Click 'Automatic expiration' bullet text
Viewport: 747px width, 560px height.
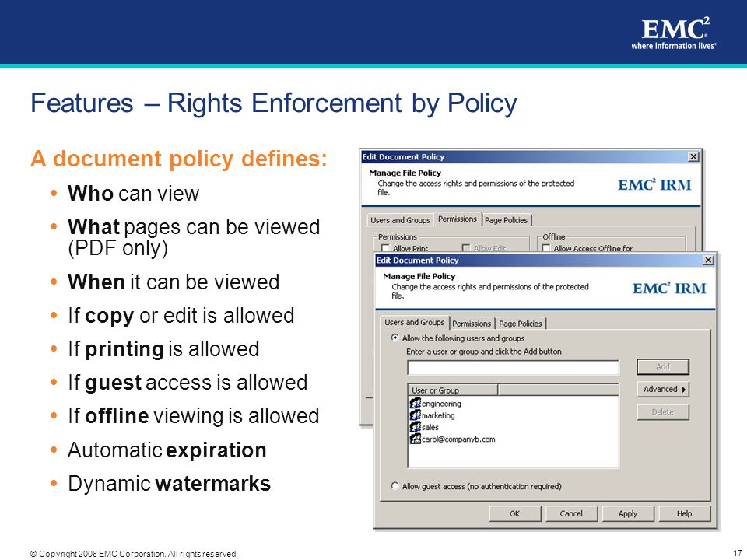[167, 450]
